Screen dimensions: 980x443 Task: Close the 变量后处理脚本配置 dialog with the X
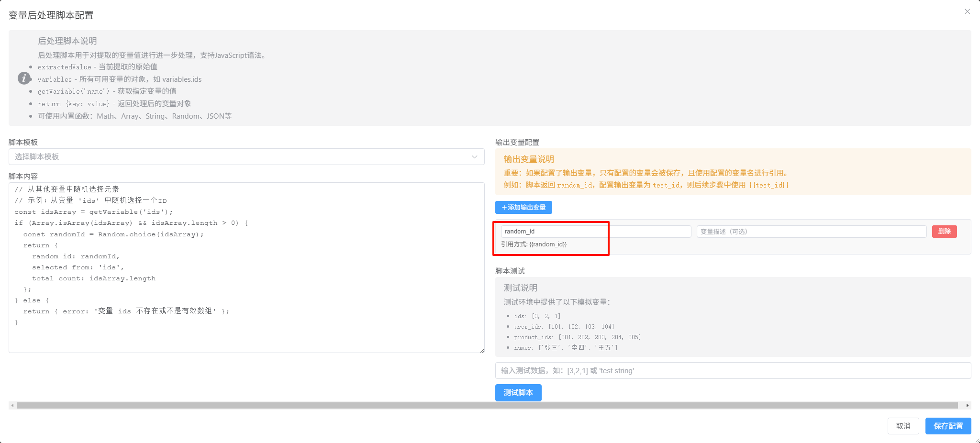(x=967, y=11)
